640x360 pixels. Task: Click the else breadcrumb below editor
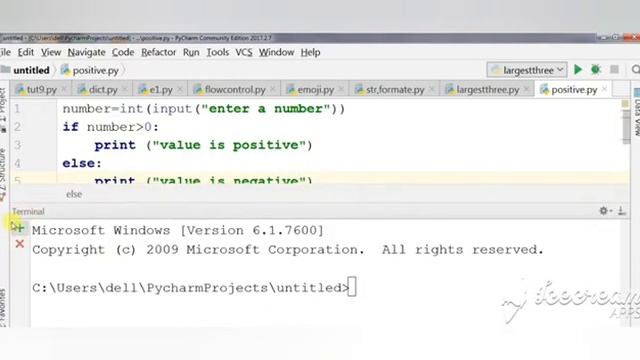(74, 194)
